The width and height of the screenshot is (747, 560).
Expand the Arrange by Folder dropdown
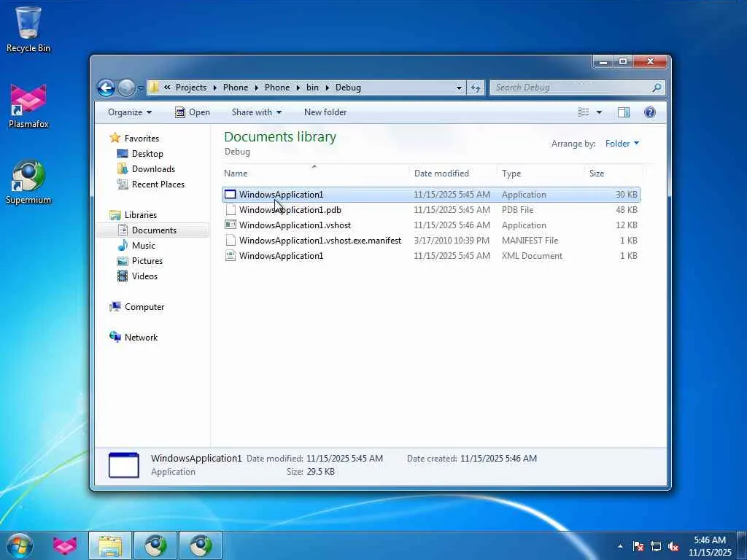click(x=622, y=144)
